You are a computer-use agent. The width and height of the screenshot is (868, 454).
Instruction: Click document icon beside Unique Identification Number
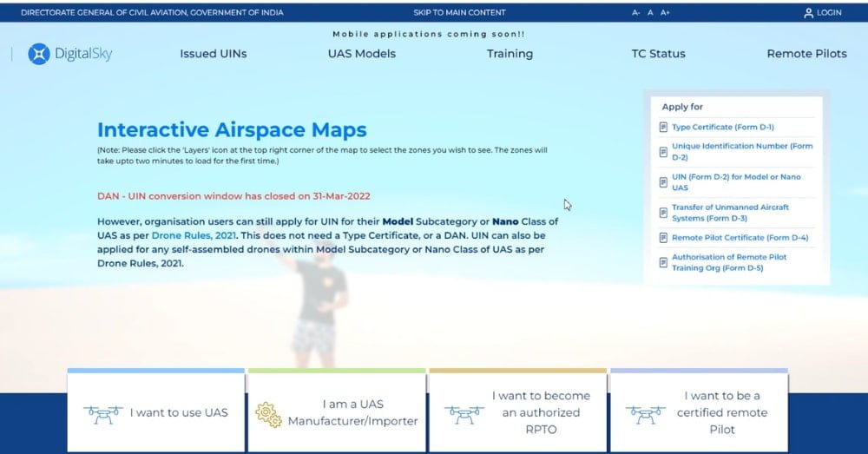click(663, 152)
